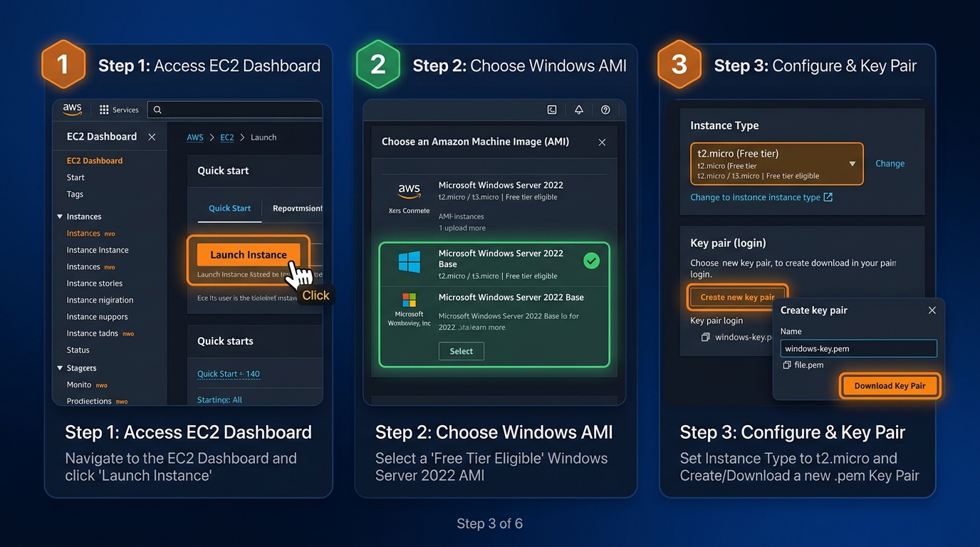Click the Create new key pair button
Screen dimensions: 980x547
coord(737,297)
